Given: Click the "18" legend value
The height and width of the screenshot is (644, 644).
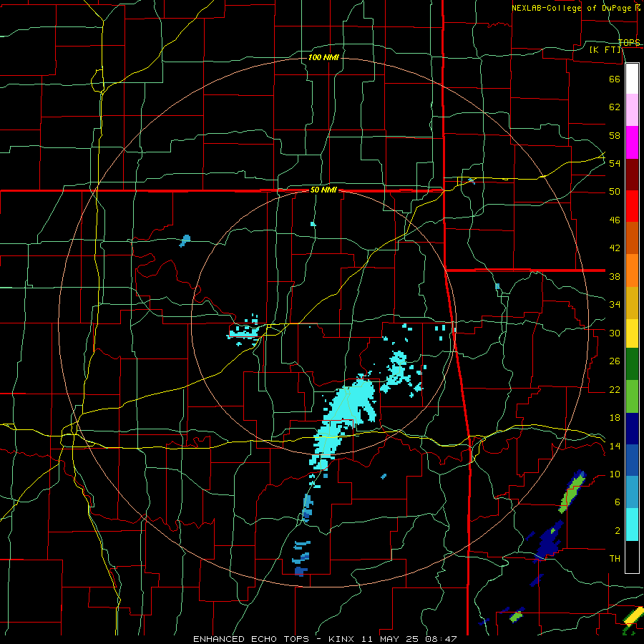Looking at the screenshot, I should point(615,418).
